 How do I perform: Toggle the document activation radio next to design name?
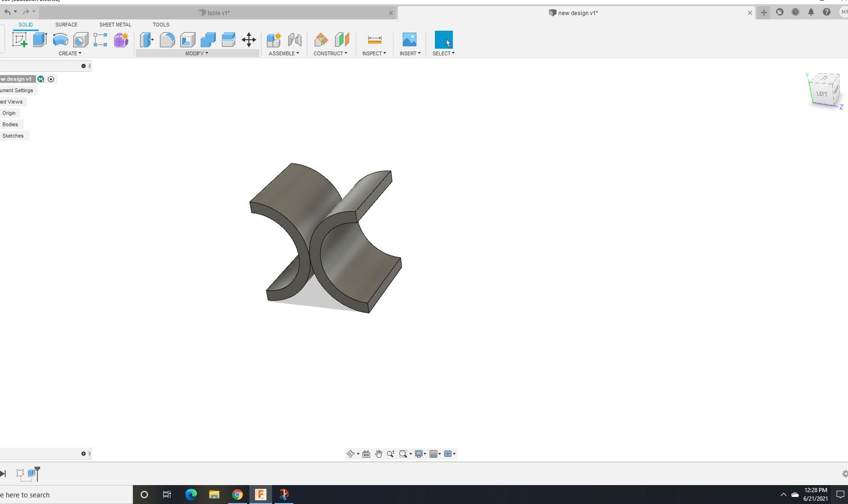tap(51, 79)
